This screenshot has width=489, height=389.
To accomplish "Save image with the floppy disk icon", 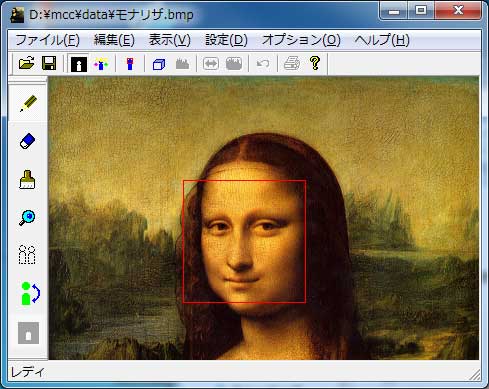I will click(49, 63).
